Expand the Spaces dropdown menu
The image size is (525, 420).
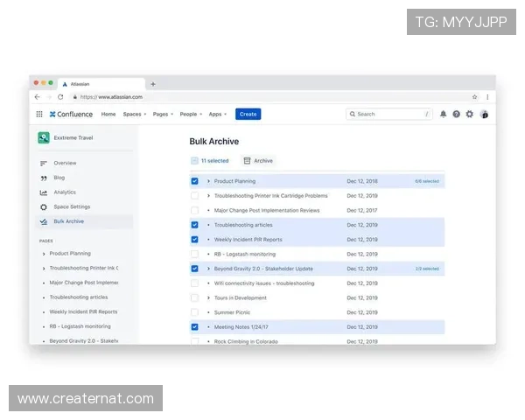[x=134, y=114]
